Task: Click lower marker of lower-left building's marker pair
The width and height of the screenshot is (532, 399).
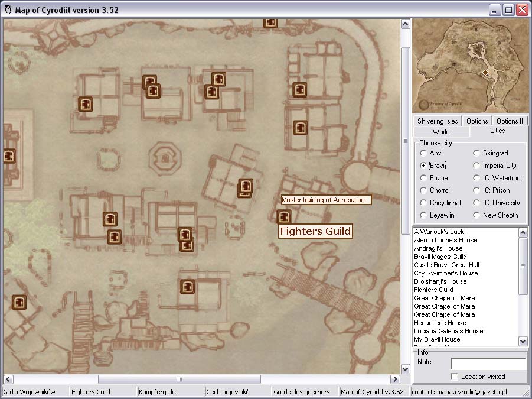Action: click(115, 236)
